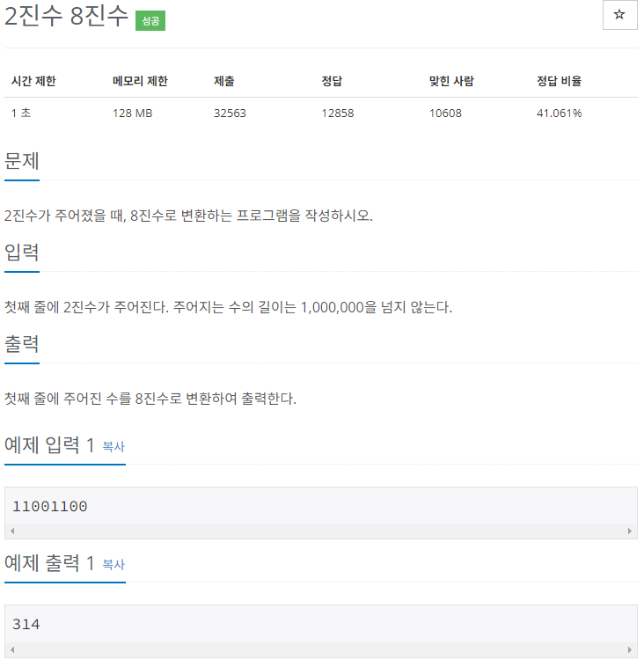Click left scroll arrow in example input box
Image resolution: width=644 pixels, height=667 pixels.
(x=13, y=531)
